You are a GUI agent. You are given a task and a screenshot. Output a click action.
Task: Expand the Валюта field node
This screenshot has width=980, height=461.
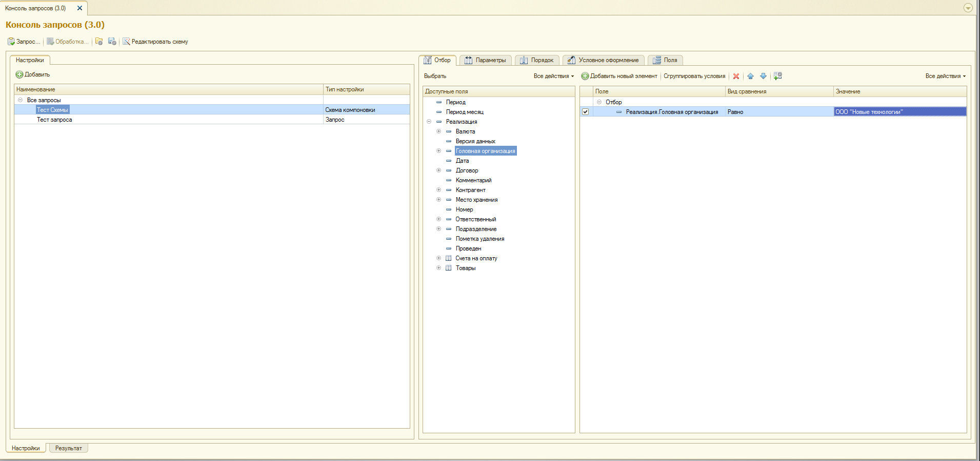[x=439, y=131]
